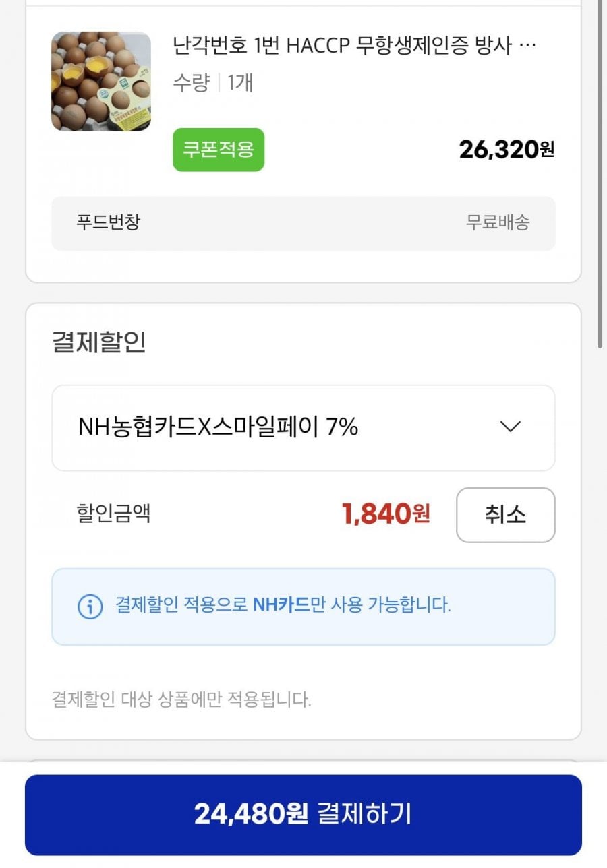This screenshot has width=607, height=868.
Task: Click the blue info circle icon
Action: point(90,606)
